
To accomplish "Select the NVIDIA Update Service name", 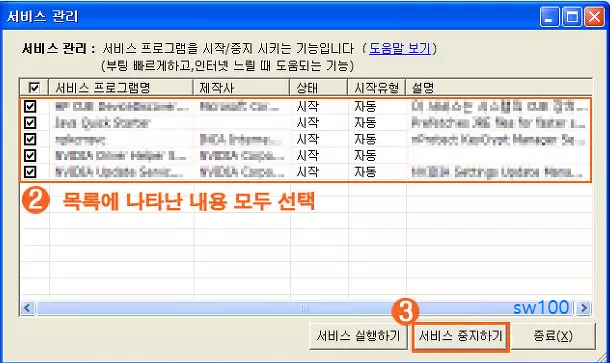I will [119, 172].
